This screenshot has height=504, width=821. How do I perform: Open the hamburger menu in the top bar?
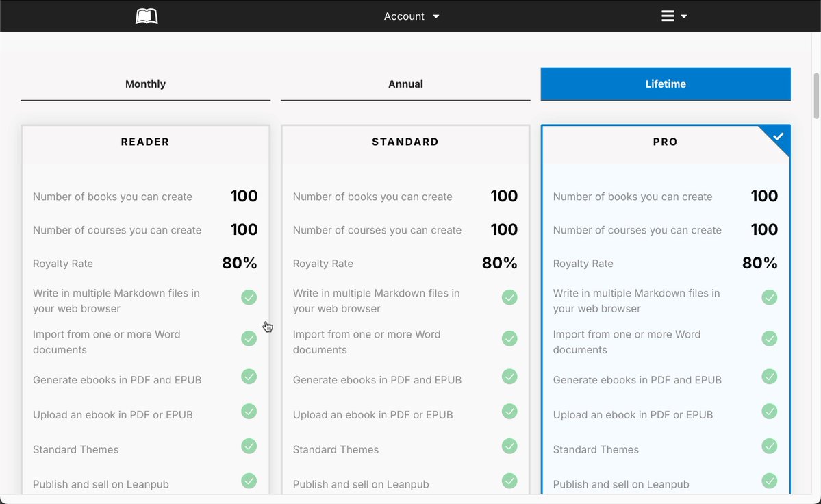coord(673,16)
